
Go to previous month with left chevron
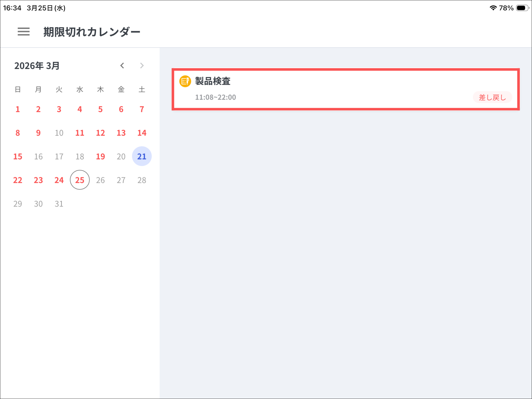[x=122, y=66]
